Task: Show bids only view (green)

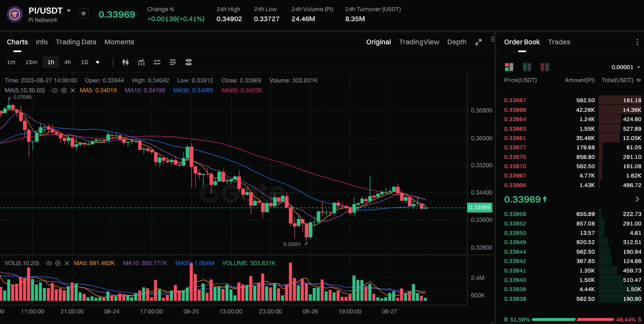Action: [x=527, y=67]
